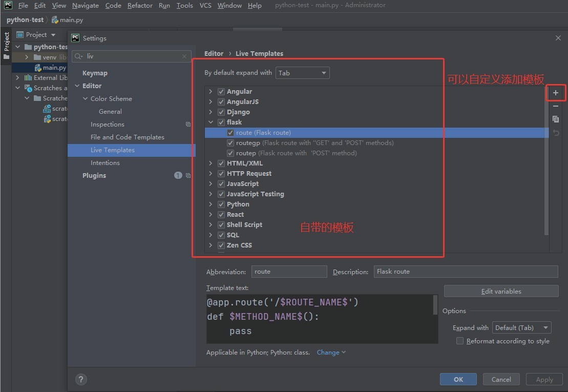Screen dimensions: 568x392
Task: Select Keymap in settings list
Action: pyautogui.click(x=95, y=73)
